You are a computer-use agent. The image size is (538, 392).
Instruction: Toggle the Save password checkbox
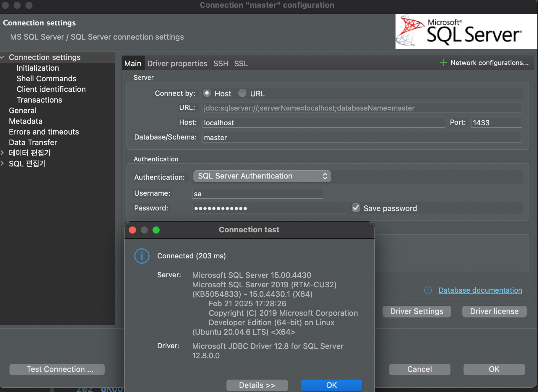pos(356,208)
